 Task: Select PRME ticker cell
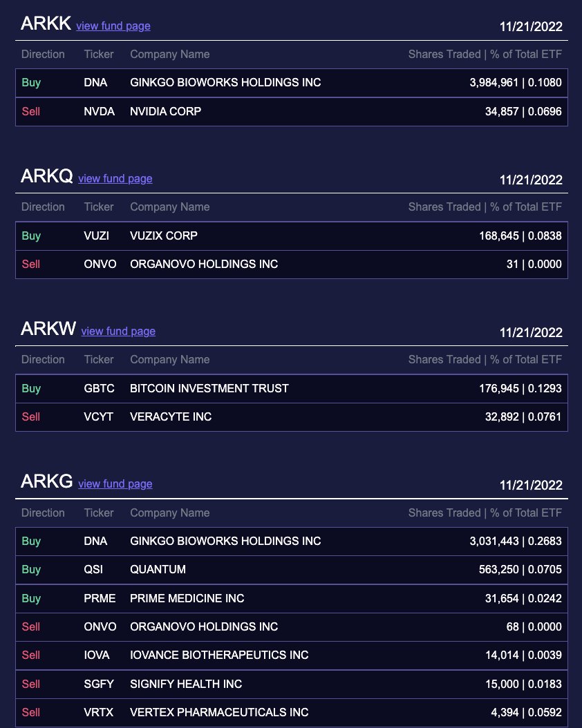tap(100, 598)
